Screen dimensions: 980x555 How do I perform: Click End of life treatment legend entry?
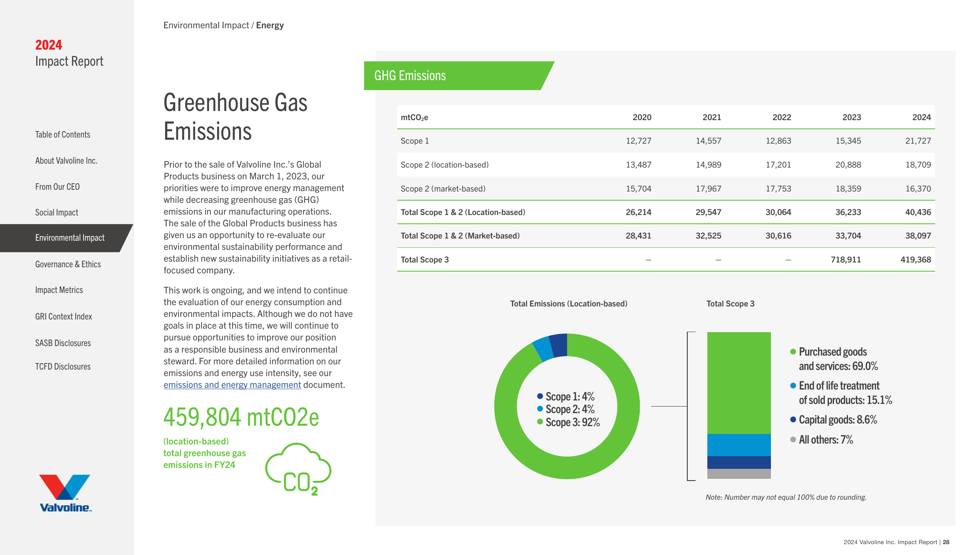click(x=841, y=393)
